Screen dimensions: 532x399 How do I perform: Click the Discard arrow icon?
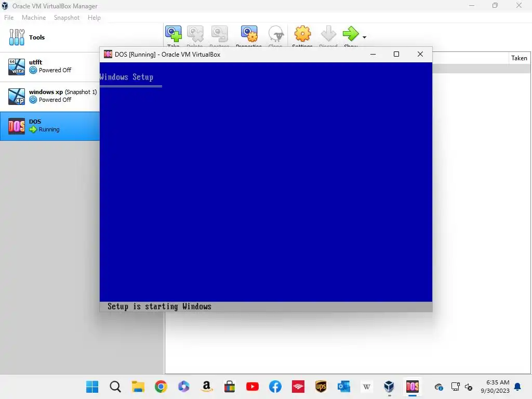point(328,34)
